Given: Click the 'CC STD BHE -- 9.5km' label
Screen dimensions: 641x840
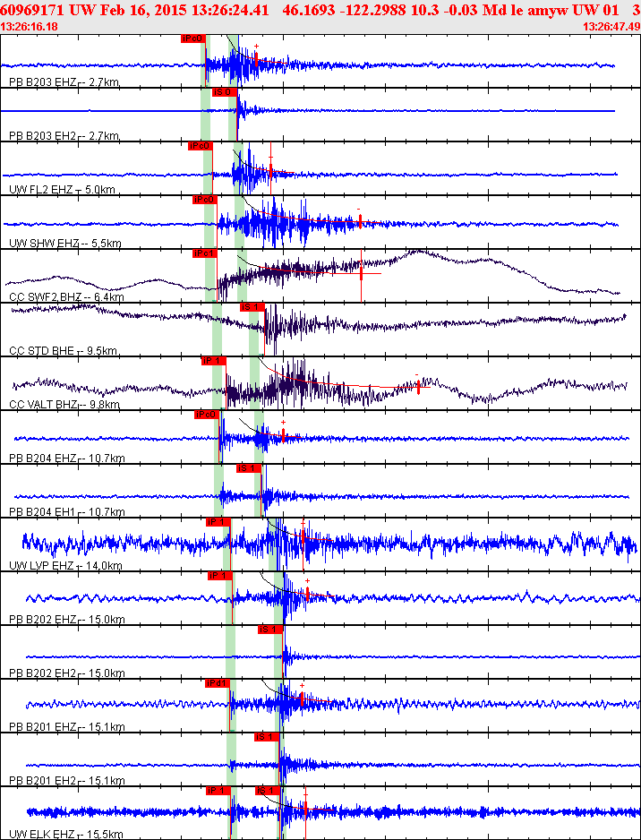Looking at the screenshot, I should [x=64, y=351].
